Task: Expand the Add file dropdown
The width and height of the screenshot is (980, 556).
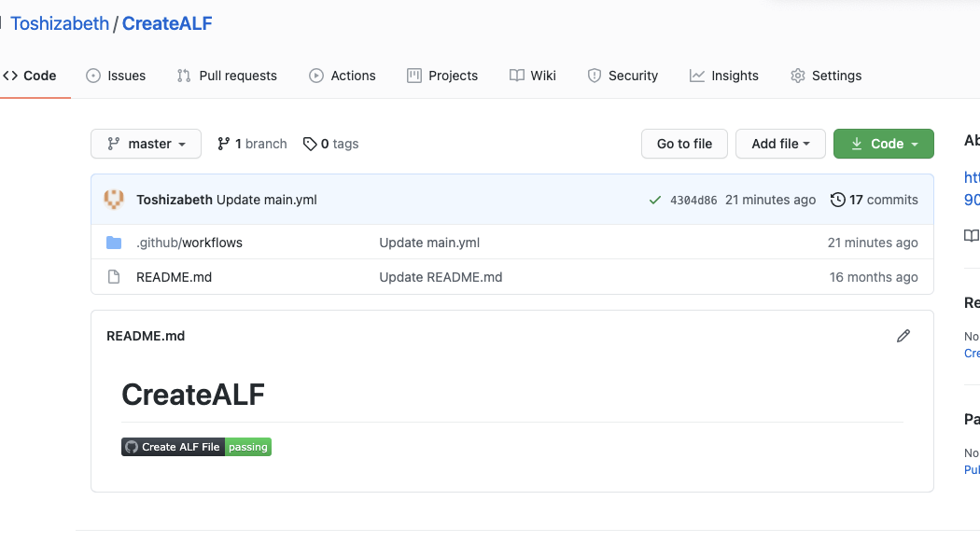Action: pos(780,144)
